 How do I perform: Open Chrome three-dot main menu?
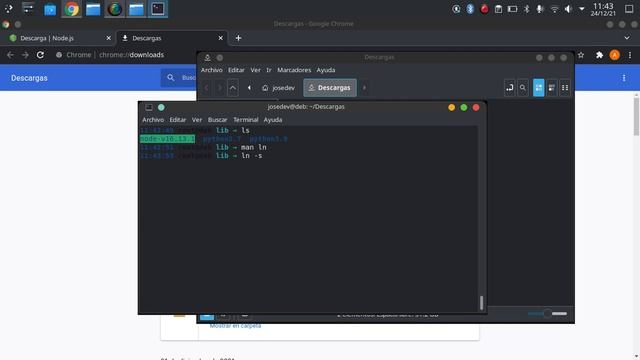630,55
